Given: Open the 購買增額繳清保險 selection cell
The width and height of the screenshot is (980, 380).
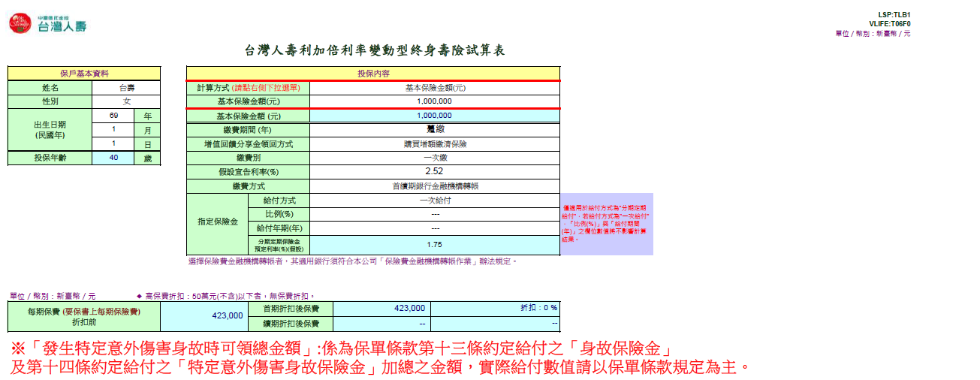Looking at the screenshot, I should (x=435, y=143).
